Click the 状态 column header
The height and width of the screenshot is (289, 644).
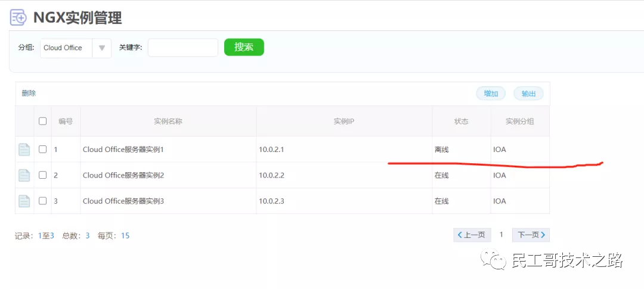[x=461, y=122]
